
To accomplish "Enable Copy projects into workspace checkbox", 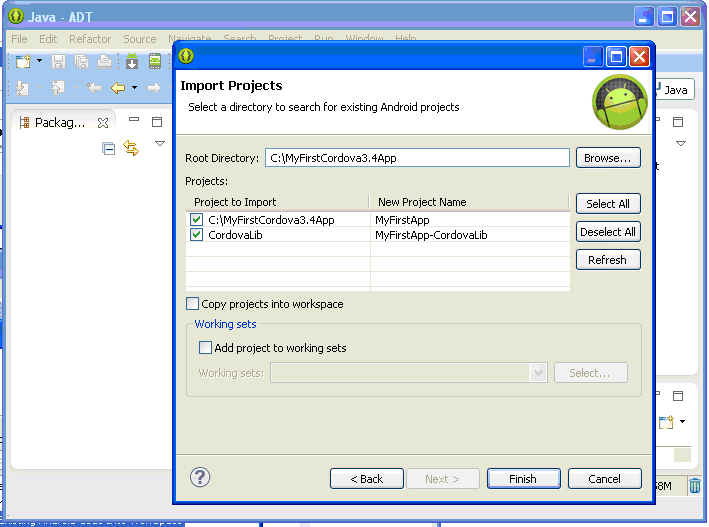I will point(193,304).
